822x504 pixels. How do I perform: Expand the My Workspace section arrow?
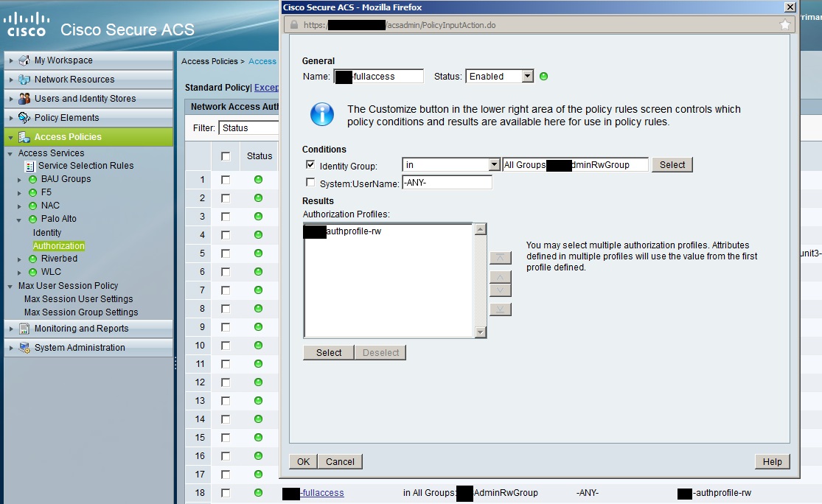click(x=11, y=60)
